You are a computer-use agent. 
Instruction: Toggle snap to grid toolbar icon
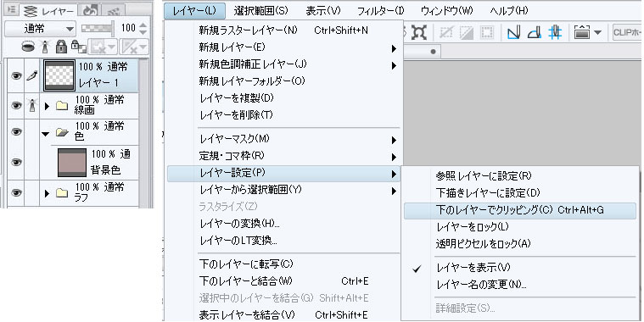click(x=555, y=32)
